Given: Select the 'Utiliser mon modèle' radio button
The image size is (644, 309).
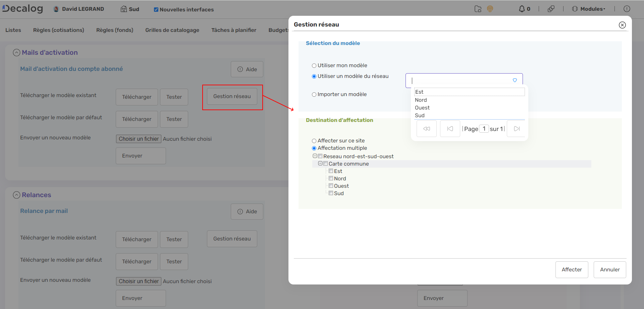Looking at the screenshot, I should point(314,66).
